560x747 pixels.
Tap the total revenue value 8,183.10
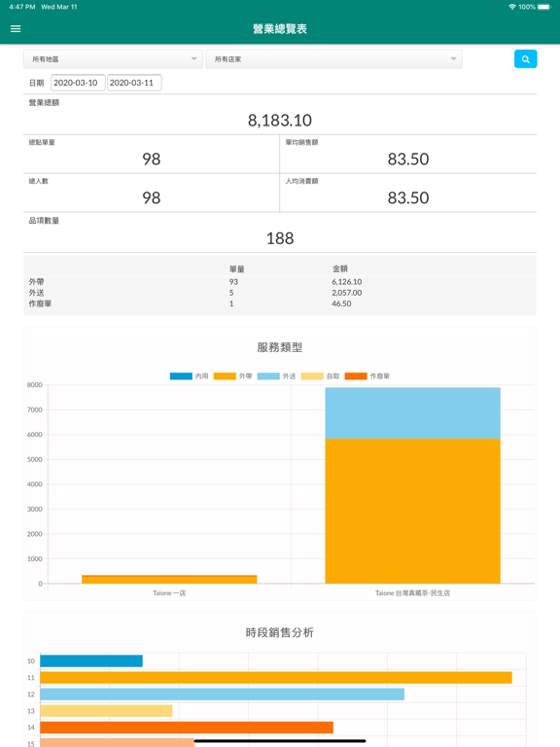280,120
